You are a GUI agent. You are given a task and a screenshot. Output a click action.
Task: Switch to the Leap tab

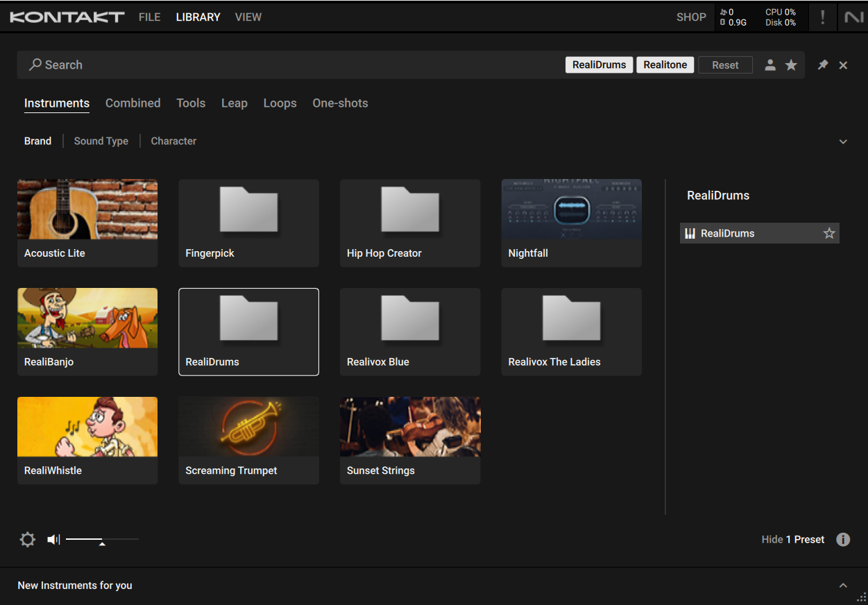(x=235, y=103)
